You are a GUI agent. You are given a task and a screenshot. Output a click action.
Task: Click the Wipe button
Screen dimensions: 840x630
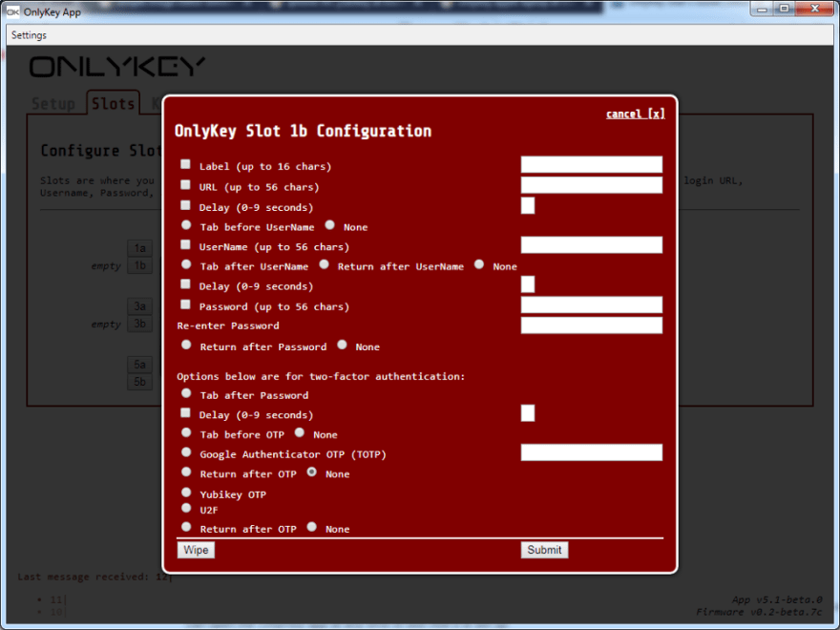click(196, 550)
